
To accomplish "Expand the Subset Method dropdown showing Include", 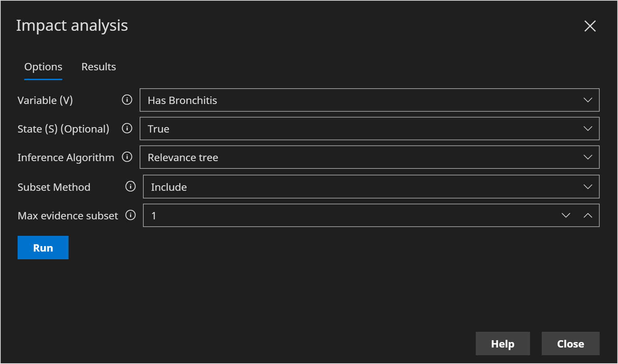I will tap(371, 187).
